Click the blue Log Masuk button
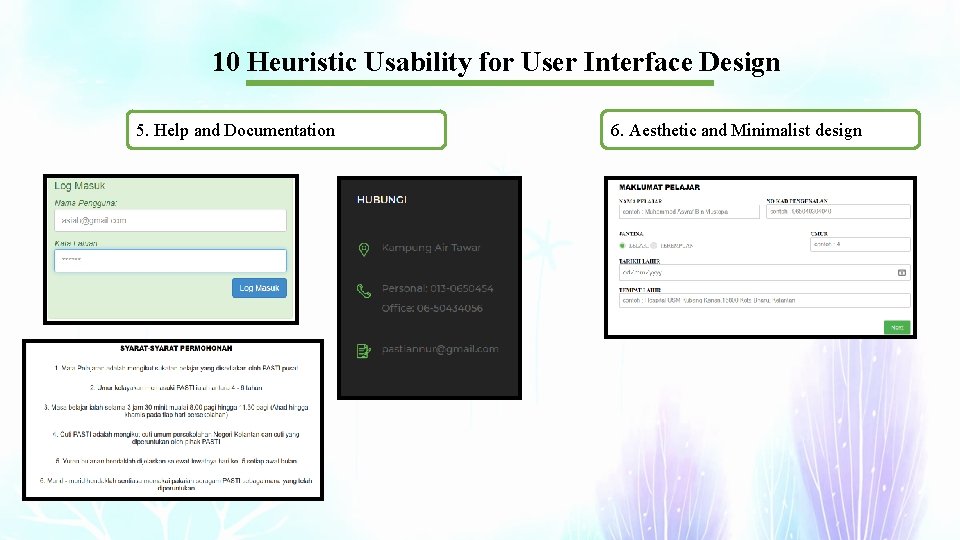The width and height of the screenshot is (960, 540). [x=259, y=288]
